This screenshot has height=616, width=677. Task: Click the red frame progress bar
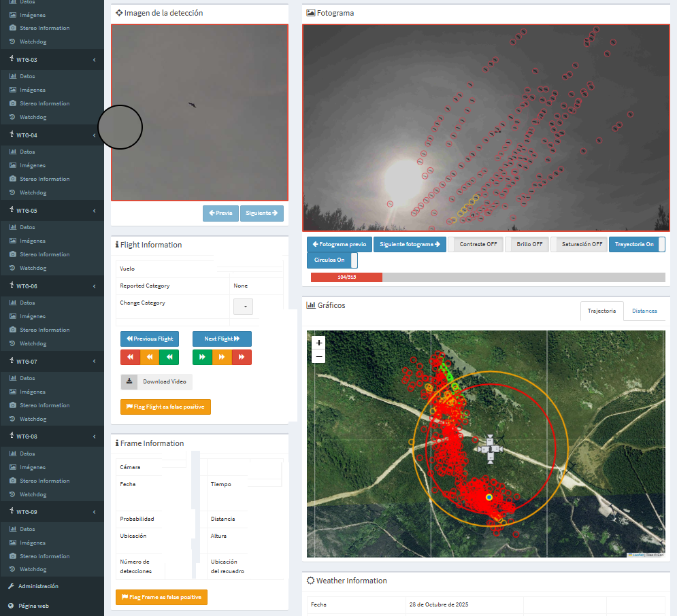(346, 277)
